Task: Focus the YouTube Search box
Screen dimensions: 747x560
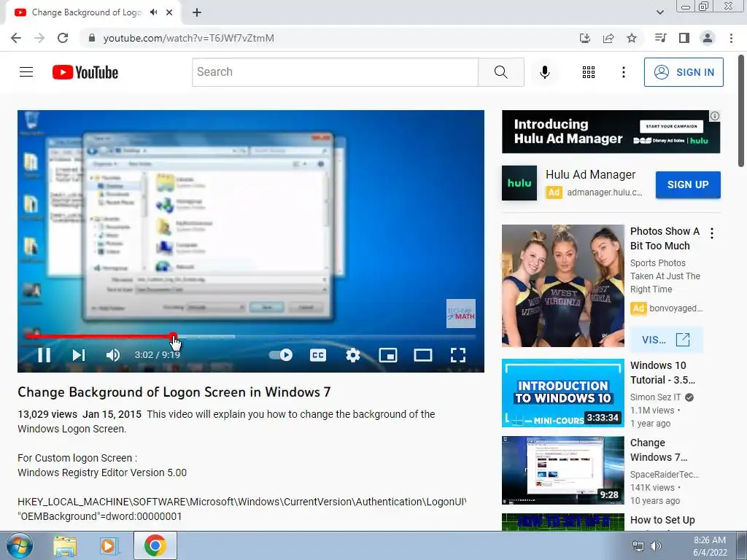Action: point(335,72)
